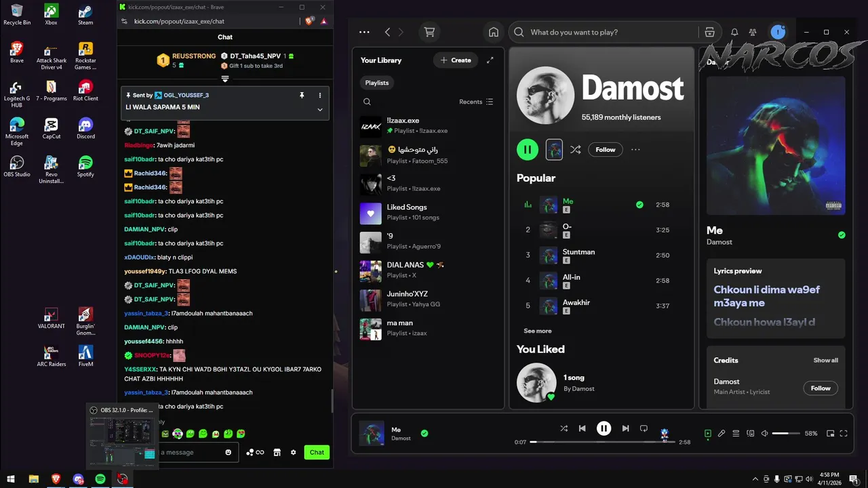Open Connect to a device
Image resolution: width=868 pixels, height=488 pixels.
pyautogui.click(x=750, y=433)
